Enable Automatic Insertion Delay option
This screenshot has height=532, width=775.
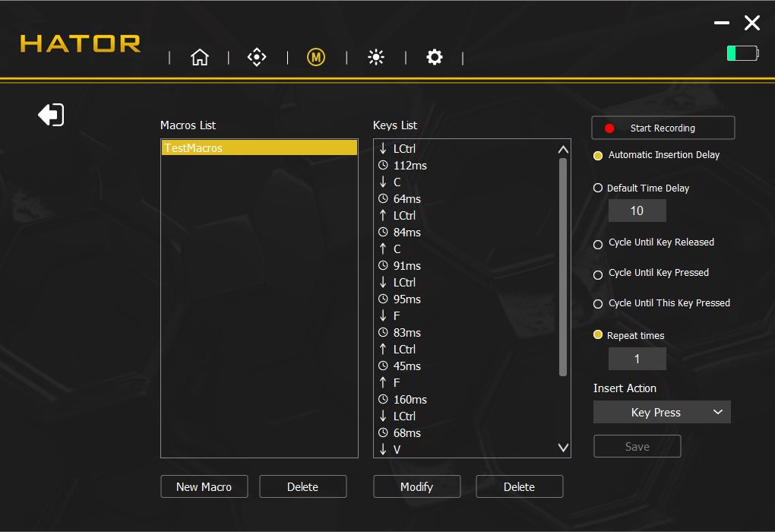[x=597, y=156]
